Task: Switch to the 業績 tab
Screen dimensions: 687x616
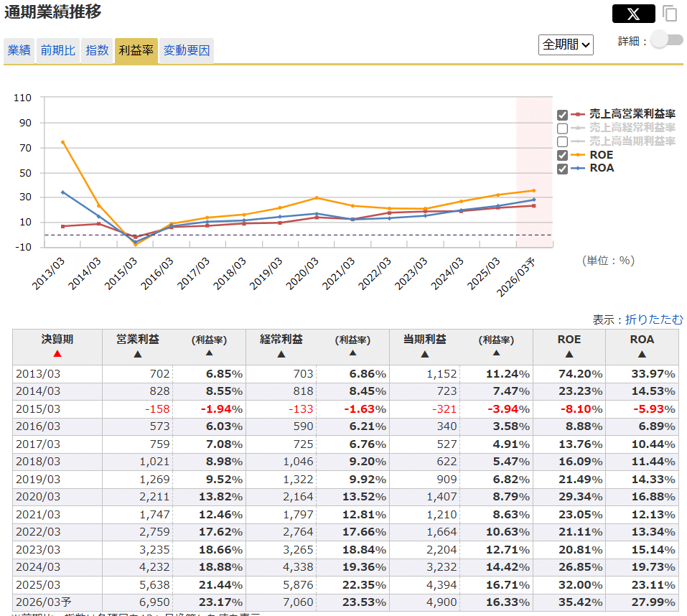Action: (x=19, y=51)
